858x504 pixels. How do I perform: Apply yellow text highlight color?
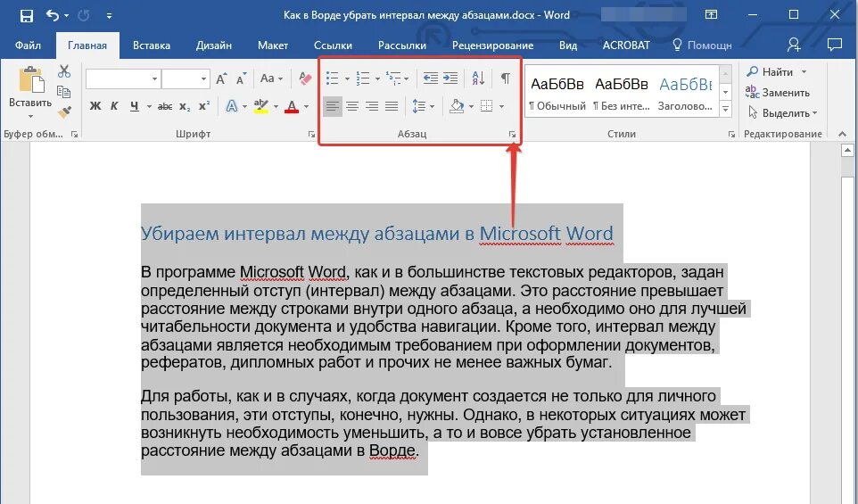click(261, 106)
